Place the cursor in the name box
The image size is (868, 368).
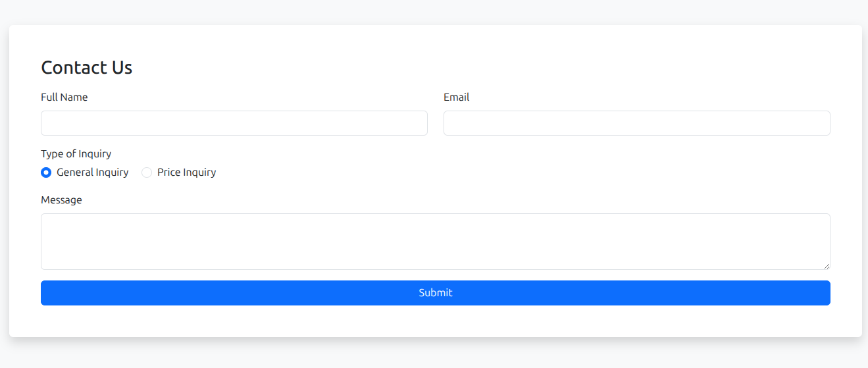pos(234,123)
